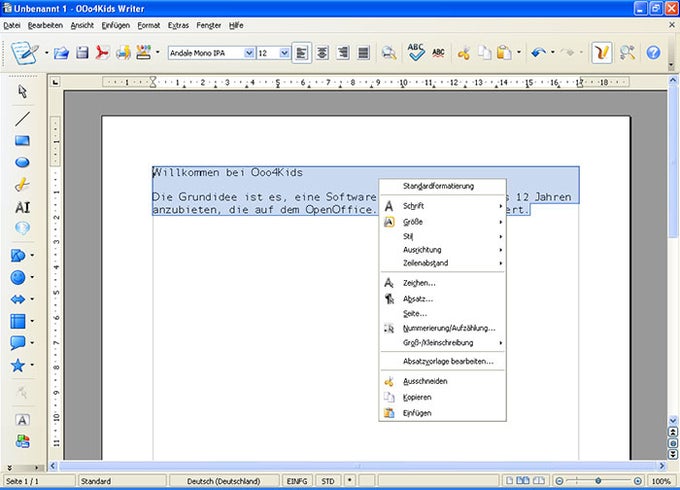Image resolution: width=680 pixels, height=490 pixels.
Task: Undo last action with blue arrow
Action: [539, 53]
